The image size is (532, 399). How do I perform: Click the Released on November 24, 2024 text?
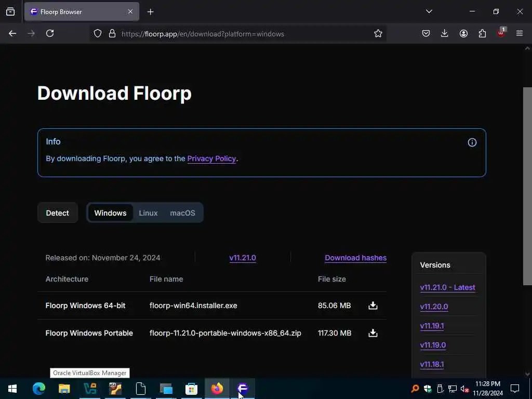pos(103,258)
